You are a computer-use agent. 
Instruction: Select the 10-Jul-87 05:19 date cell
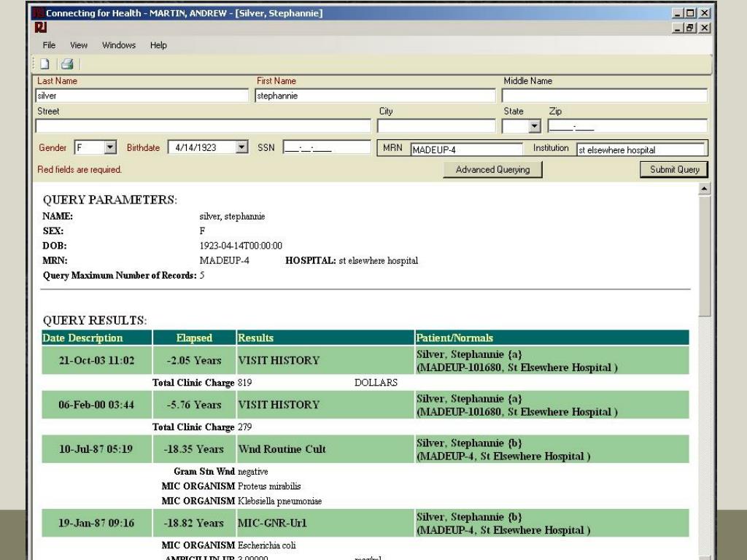click(x=97, y=449)
